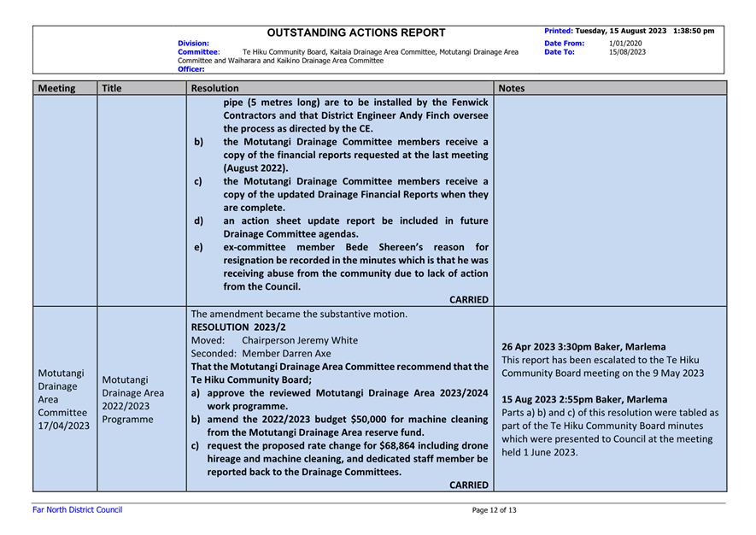
Task: Click the Far North District Council footer link
Action: (72, 510)
